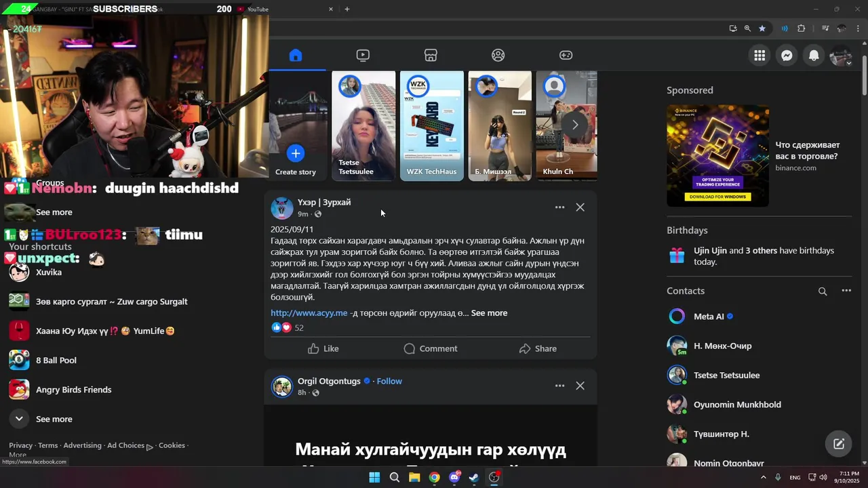868x488 pixels.
Task: Open Contacts options menu
Action: pyautogui.click(x=846, y=291)
